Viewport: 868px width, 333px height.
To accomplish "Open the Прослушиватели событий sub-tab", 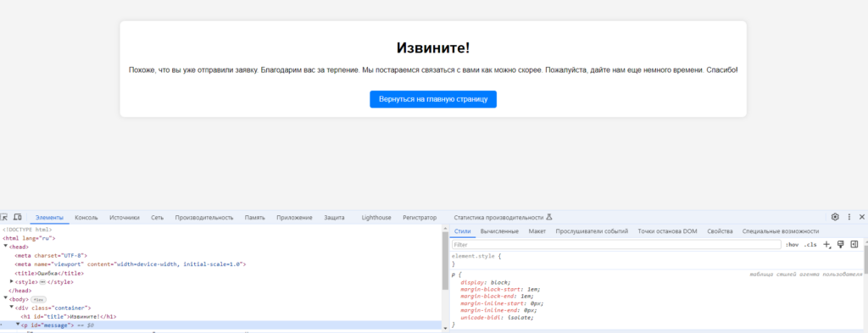I will [x=592, y=231].
